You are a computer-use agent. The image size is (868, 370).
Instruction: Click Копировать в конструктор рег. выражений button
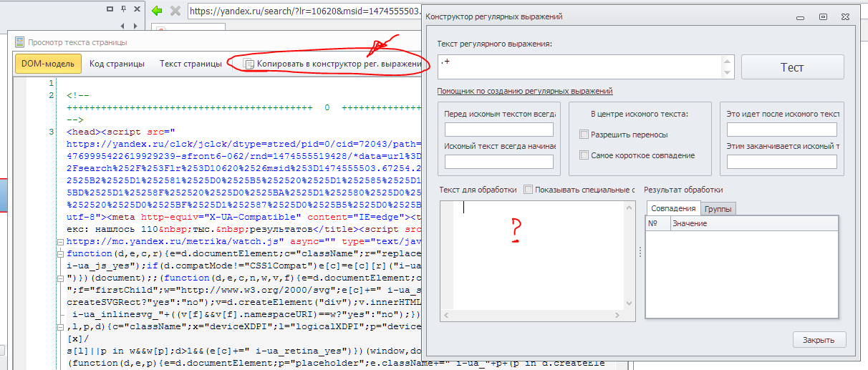click(x=332, y=64)
